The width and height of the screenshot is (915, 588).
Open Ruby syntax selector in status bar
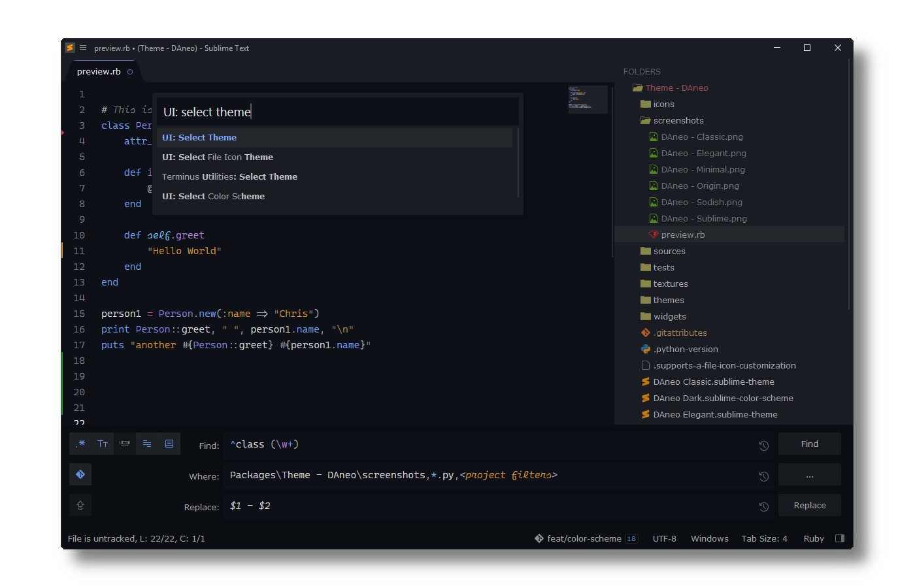814,538
